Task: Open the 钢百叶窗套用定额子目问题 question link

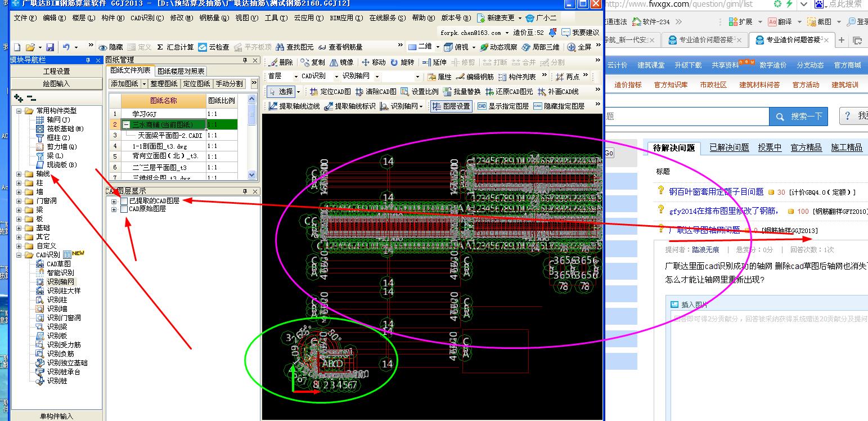Action: [716, 192]
